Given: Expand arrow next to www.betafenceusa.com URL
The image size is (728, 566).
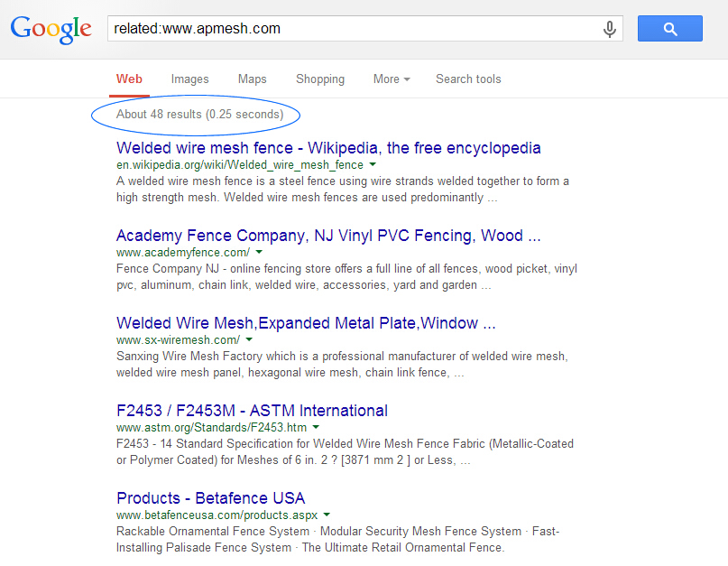Looking at the screenshot, I should [x=327, y=515].
